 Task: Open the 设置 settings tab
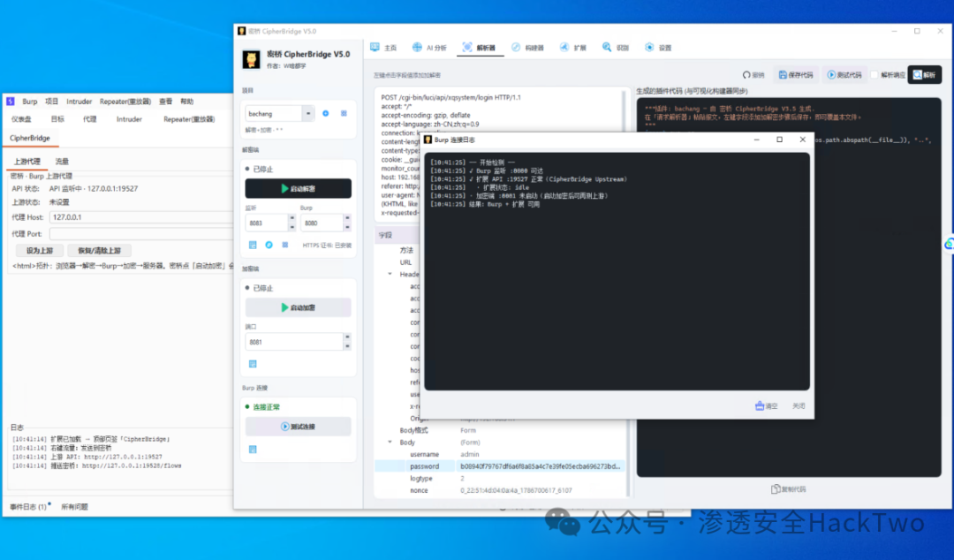coord(658,48)
